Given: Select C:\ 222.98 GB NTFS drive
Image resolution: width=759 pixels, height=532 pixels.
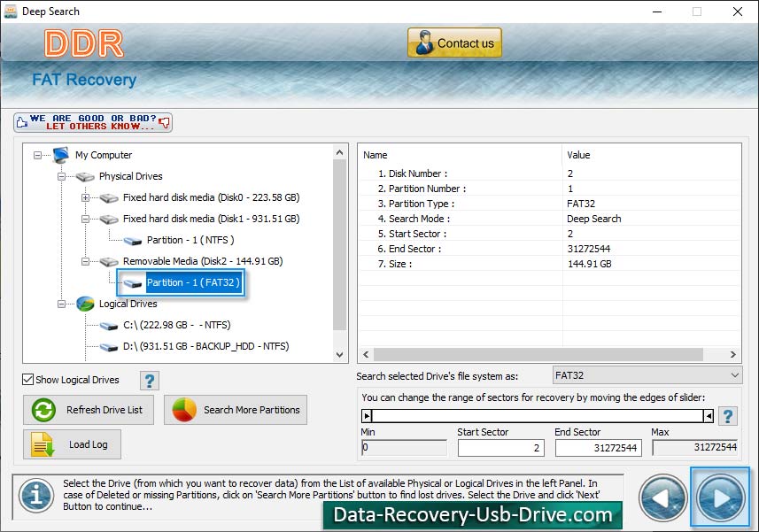Looking at the screenshot, I should click(176, 325).
